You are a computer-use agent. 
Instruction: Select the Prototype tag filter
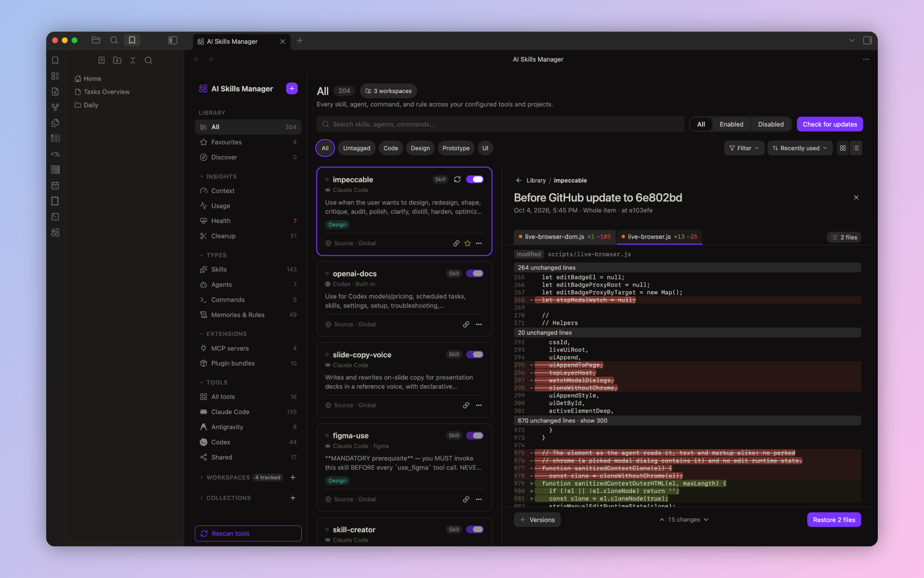click(x=456, y=148)
